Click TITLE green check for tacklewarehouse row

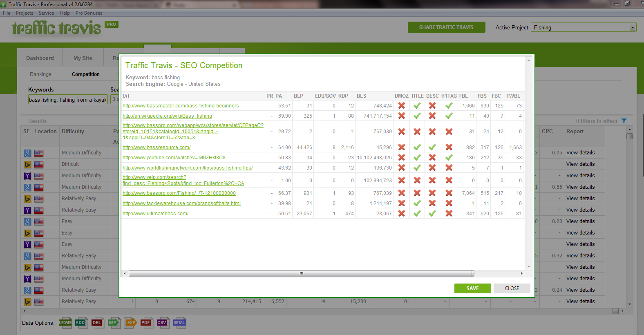417,203
